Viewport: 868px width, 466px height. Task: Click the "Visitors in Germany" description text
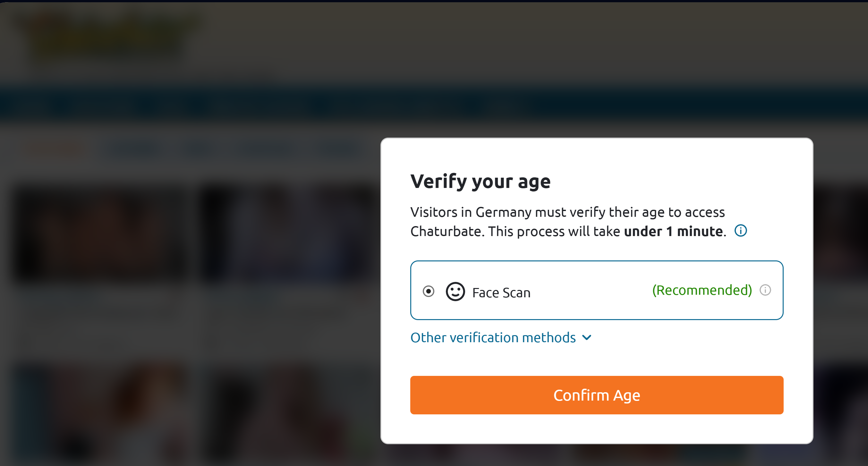click(x=567, y=212)
